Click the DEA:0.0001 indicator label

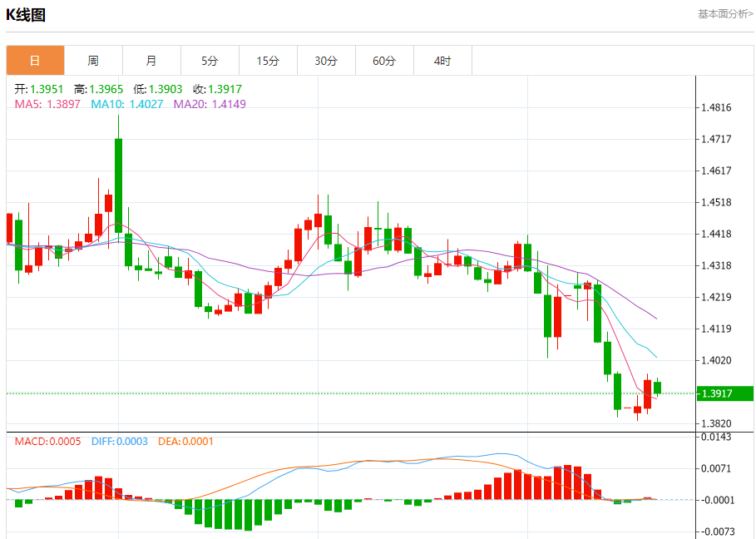point(185,442)
